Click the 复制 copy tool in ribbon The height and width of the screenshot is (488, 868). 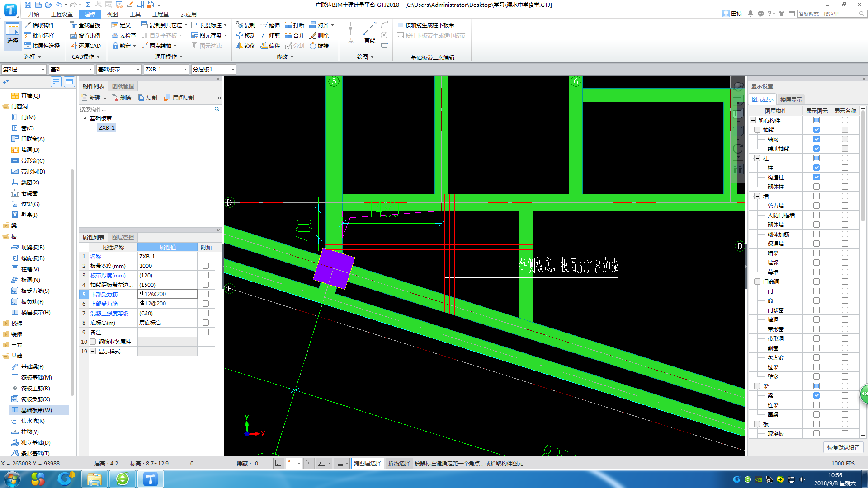[x=245, y=25]
